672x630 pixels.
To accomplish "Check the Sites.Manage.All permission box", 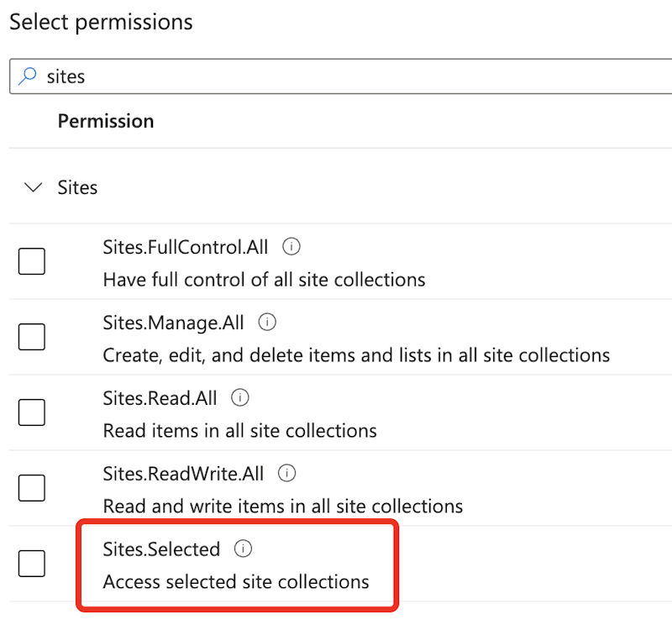I will click(32, 338).
